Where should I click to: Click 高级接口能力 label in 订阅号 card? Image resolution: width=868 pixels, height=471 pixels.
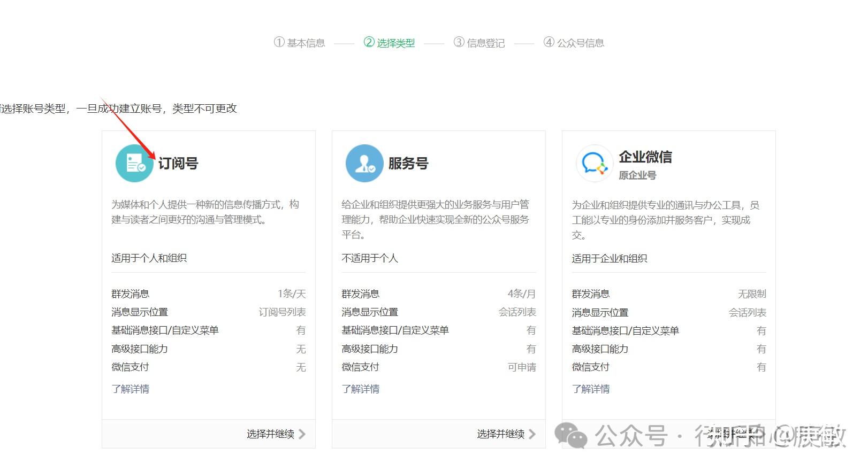click(140, 349)
